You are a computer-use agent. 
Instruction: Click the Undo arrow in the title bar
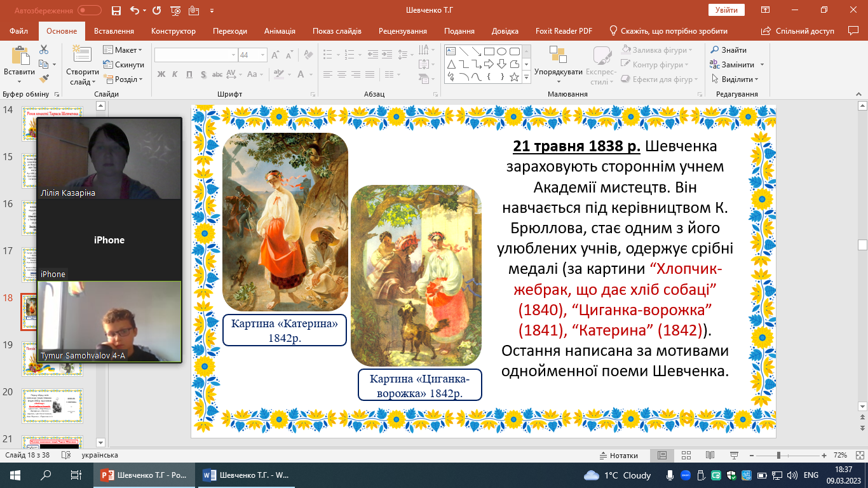(134, 11)
